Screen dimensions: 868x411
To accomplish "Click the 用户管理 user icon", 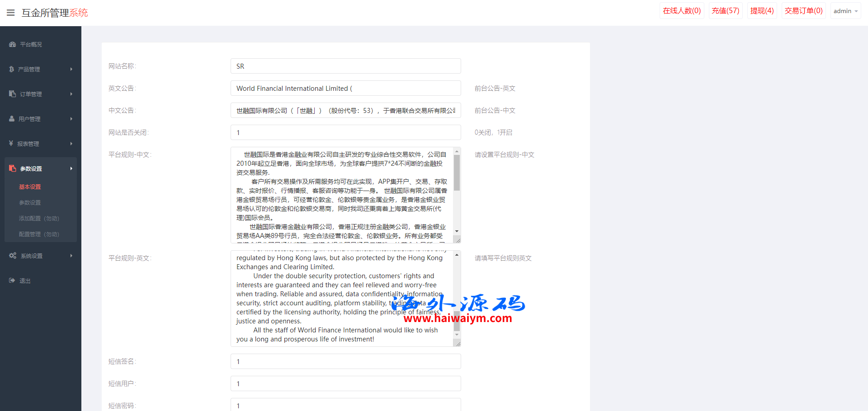I will [x=12, y=119].
